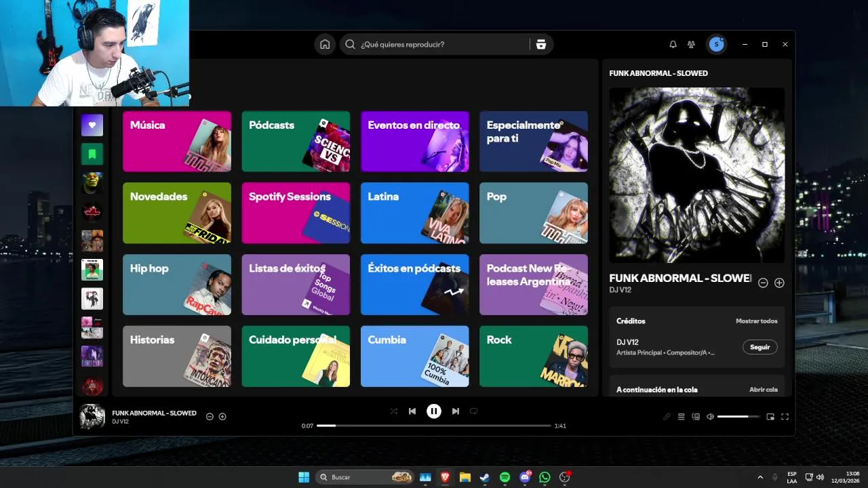Open the 'Historias' category card
868x488 pixels.
tap(177, 357)
